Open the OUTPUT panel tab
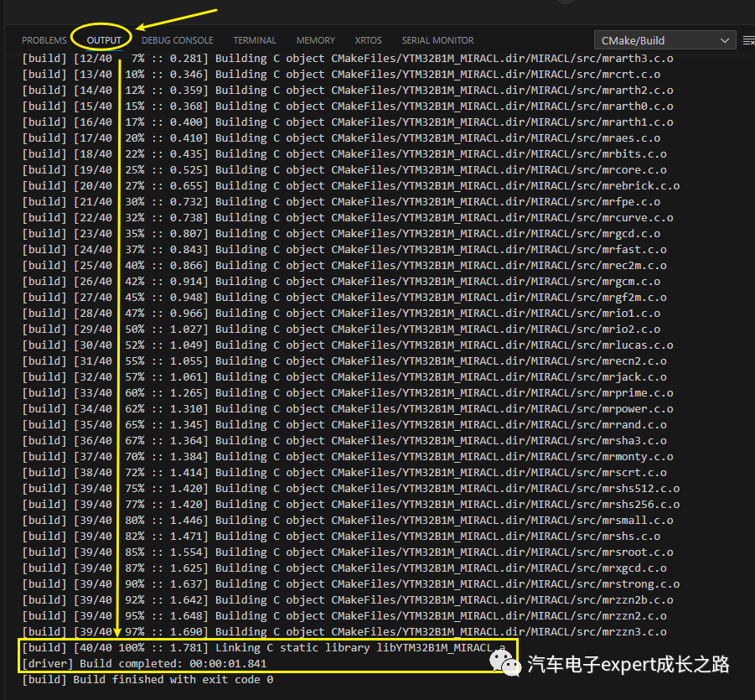 (104, 40)
